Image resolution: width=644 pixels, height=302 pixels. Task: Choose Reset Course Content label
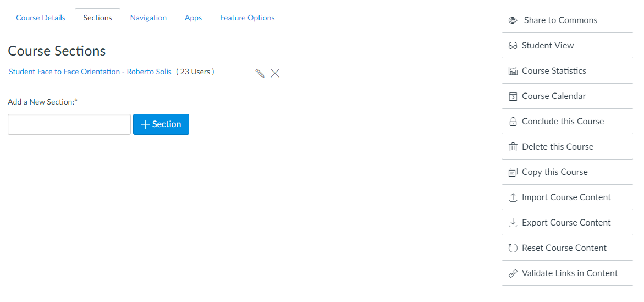(x=564, y=248)
